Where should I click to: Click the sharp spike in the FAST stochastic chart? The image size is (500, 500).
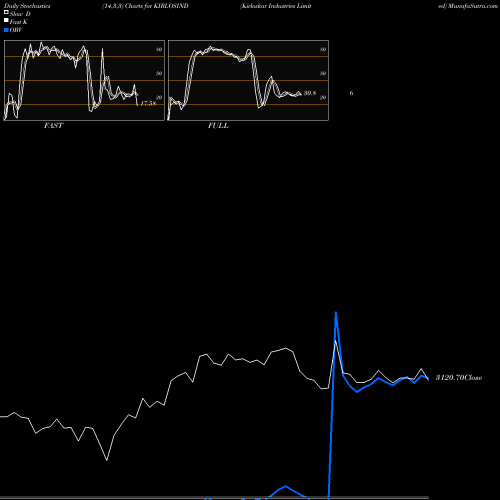[x=102, y=50]
